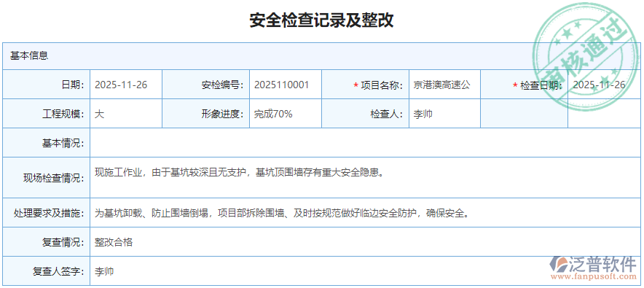Select the 复查情况 field 整改合格

(365, 242)
